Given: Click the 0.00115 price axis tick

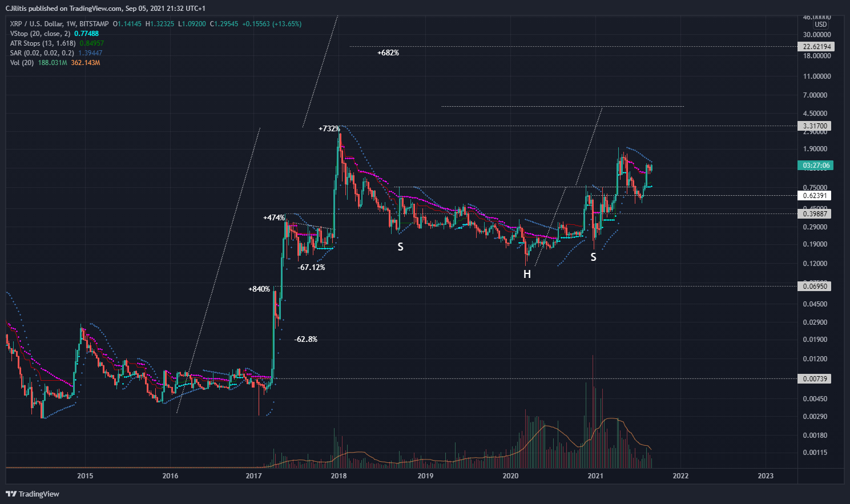Looking at the screenshot, I should click(x=815, y=453).
